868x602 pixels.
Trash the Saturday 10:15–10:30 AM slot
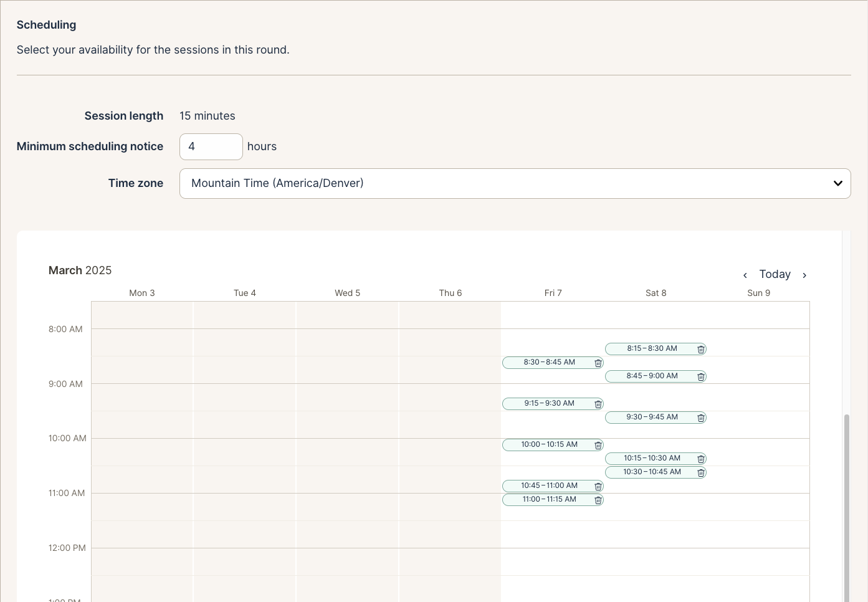tap(701, 459)
